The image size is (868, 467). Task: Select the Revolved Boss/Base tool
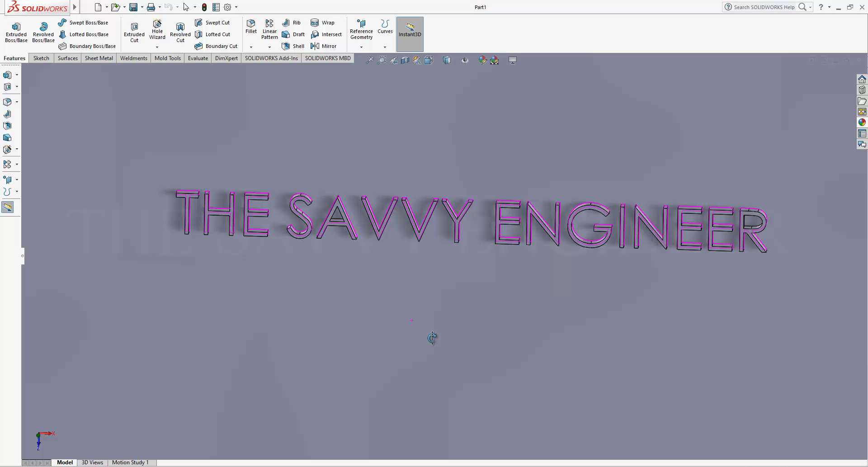(43, 33)
